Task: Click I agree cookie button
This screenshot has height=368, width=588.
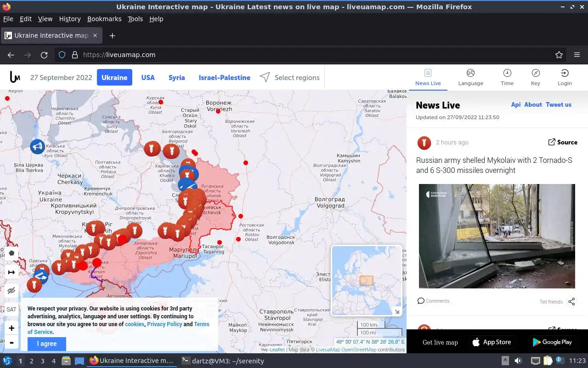Action: click(x=47, y=344)
